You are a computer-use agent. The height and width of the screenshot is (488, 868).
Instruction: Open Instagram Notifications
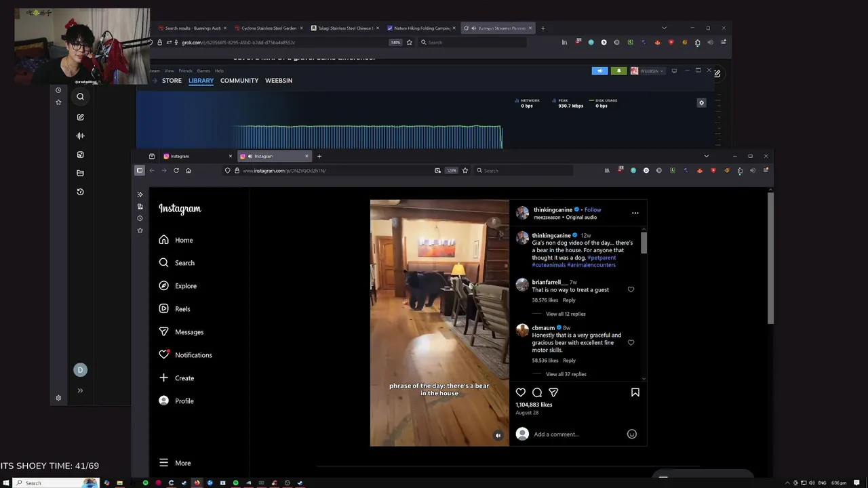[x=186, y=355]
